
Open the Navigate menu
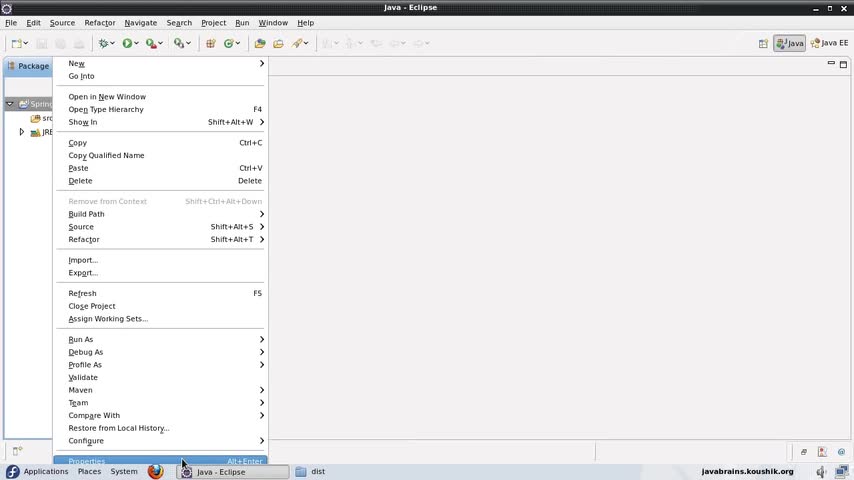coord(141,23)
